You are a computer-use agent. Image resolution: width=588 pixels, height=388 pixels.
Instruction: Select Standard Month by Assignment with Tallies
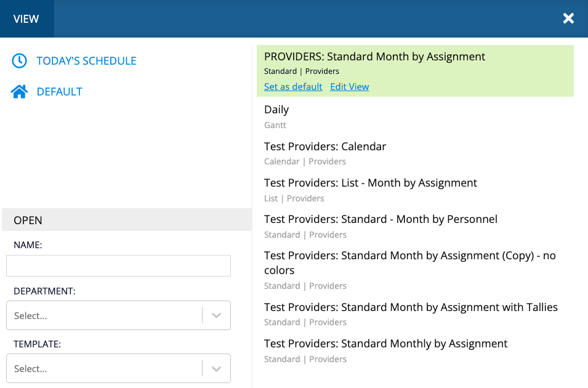point(411,307)
